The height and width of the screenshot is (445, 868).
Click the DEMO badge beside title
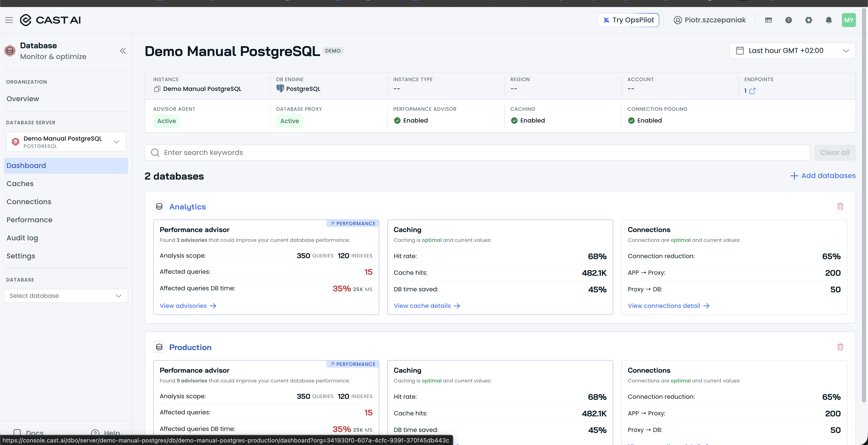[x=333, y=51]
